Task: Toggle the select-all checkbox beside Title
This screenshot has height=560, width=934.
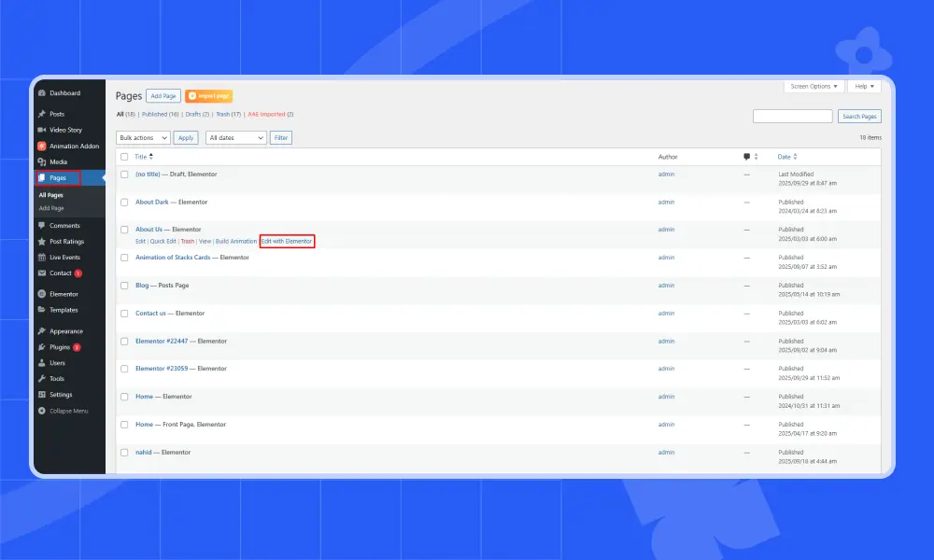Action: (x=125, y=157)
